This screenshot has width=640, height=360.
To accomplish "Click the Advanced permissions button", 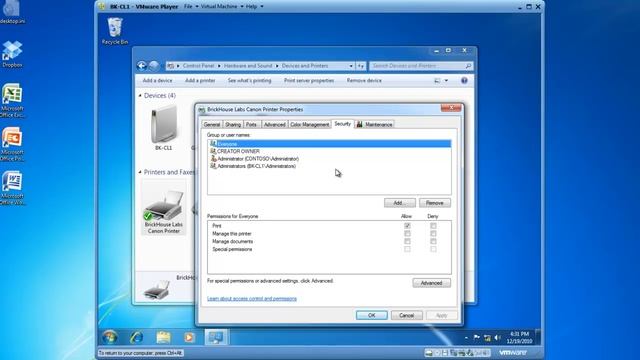I will click(x=431, y=283).
